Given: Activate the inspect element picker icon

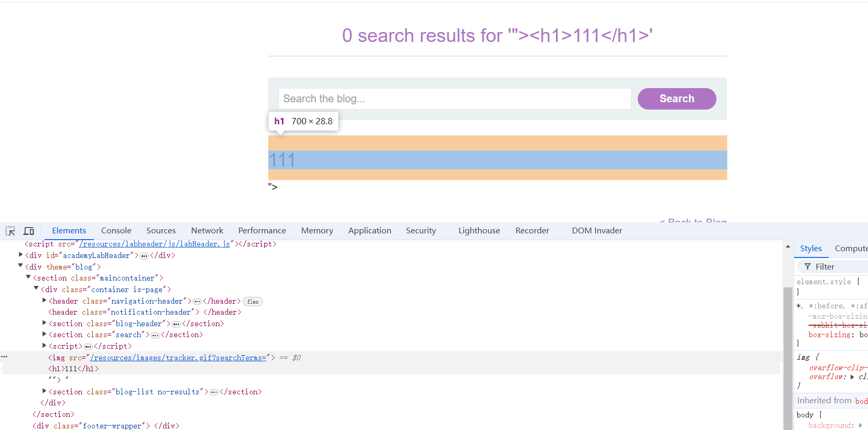Looking at the screenshot, I should pyautogui.click(x=10, y=231).
